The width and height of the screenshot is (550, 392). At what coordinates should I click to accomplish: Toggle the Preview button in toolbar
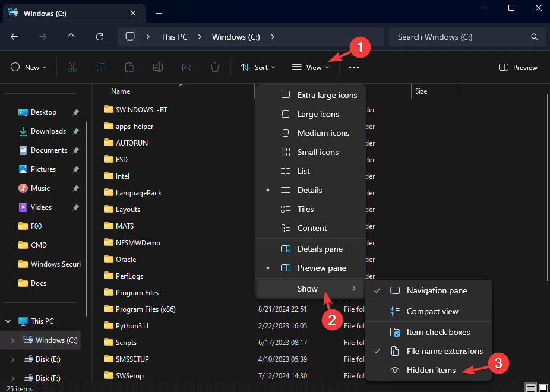click(518, 67)
